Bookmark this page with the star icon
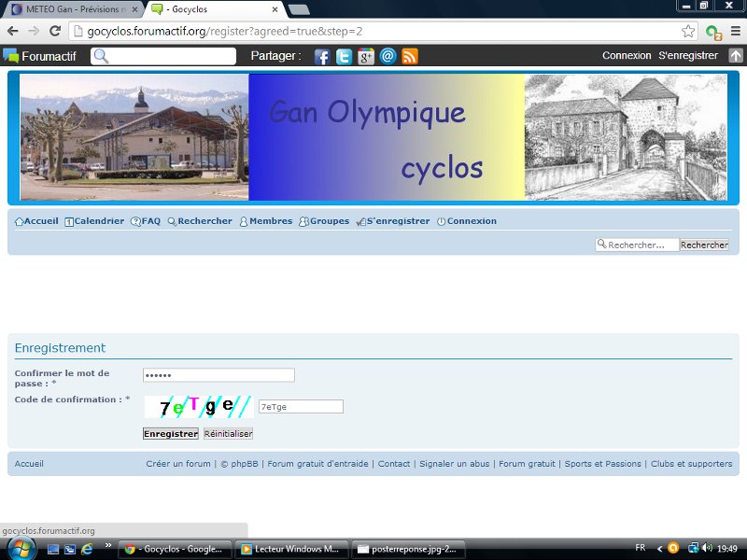Screen dimensions: 747x560 tap(688, 32)
